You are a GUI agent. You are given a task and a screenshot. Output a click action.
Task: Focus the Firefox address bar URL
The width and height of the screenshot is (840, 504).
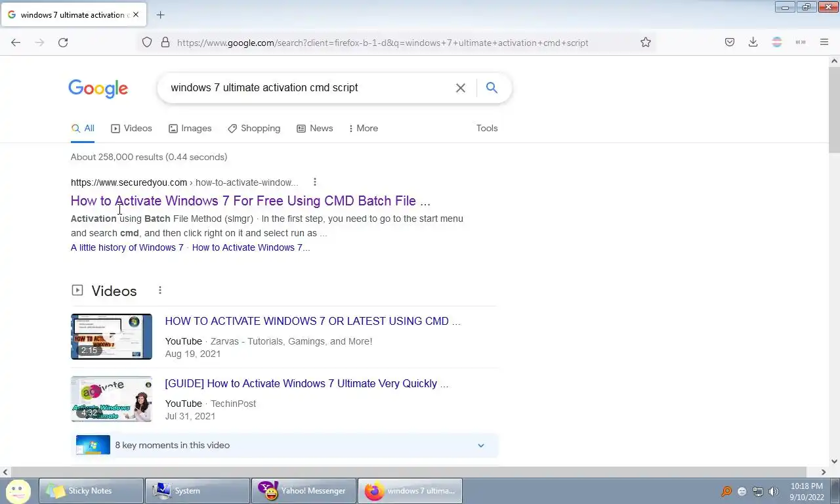[383, 43]
